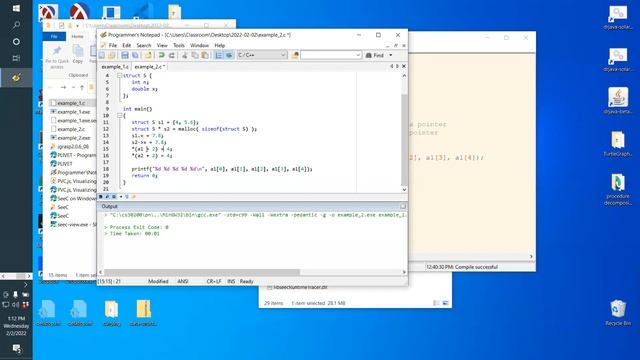Click the INS indicator in status bar
The image size is (640, 360).
coord(231,281)
